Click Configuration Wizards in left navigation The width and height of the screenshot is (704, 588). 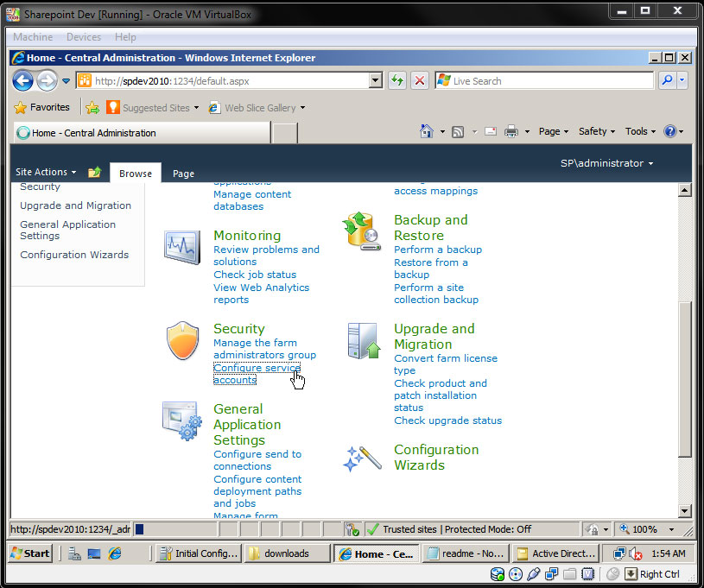pyautogui.click(x=74, y=255)
